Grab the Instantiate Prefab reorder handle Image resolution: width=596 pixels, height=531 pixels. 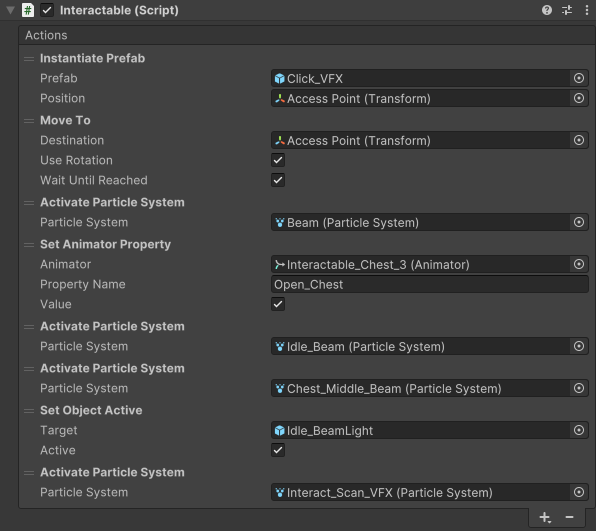point(29,59)
